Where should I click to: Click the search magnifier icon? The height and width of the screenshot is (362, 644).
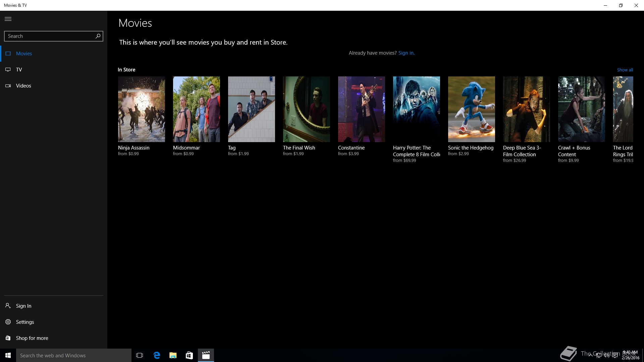98,36
